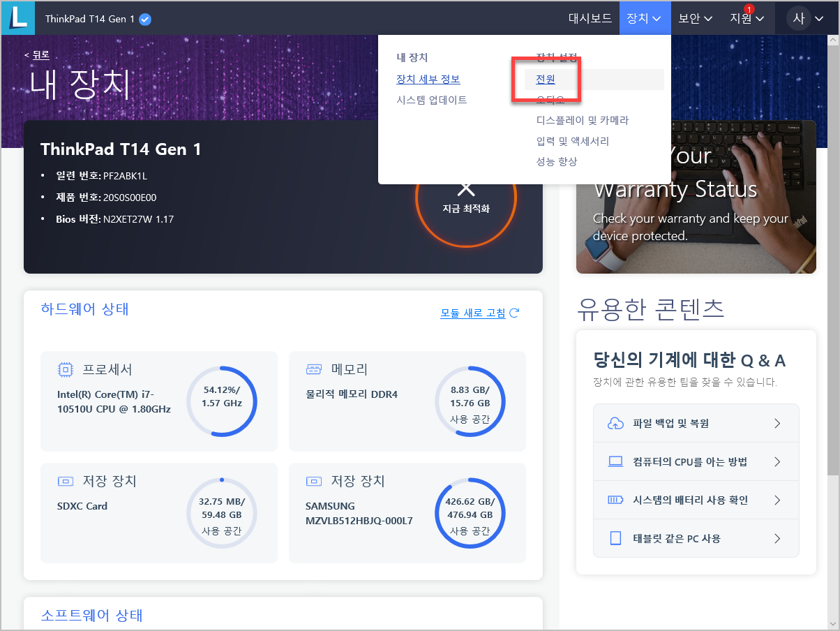Expand the 시스템의 배터리 사용 확인 chevron
This screenshot has width=840, height=631.
(777, 500)
